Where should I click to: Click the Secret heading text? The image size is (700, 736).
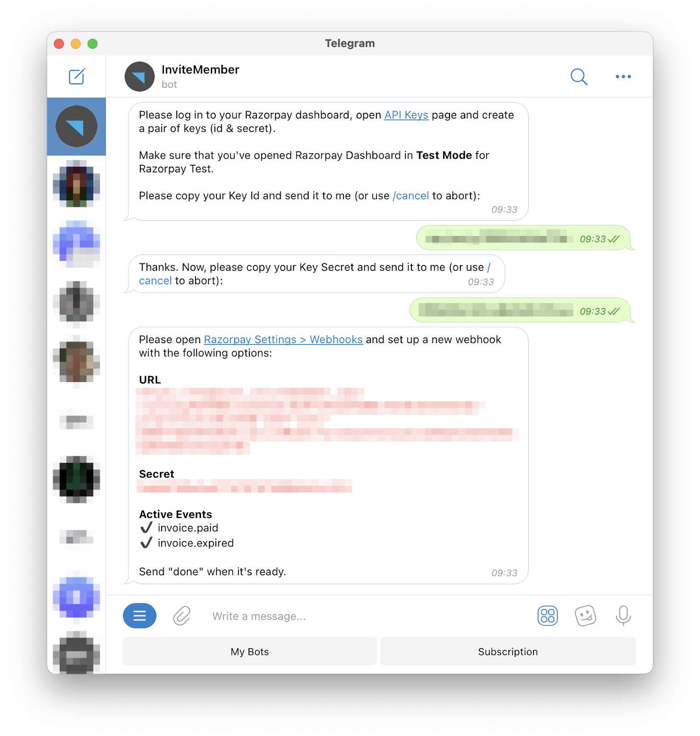click(156, 474)
